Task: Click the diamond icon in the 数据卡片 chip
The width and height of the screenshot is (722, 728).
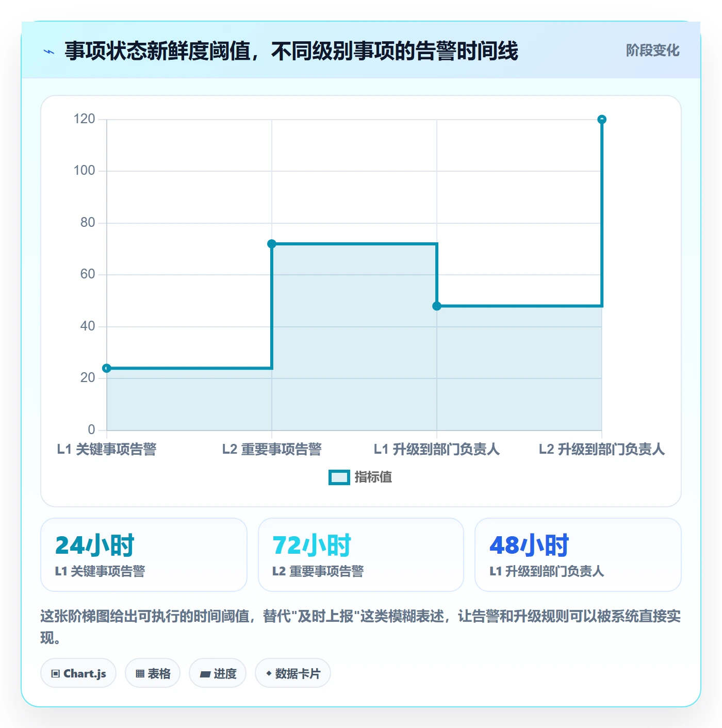Action: (x=269, y=674)
